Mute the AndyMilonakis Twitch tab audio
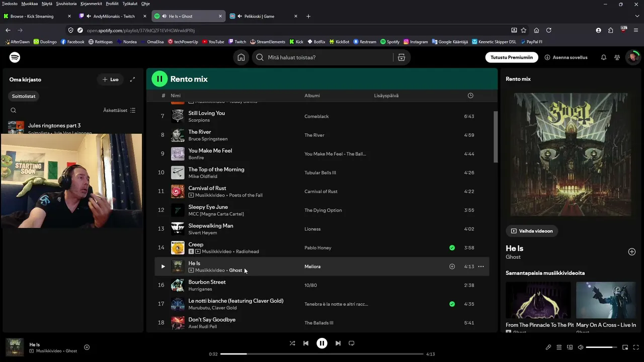The image size is (644, 362). point(89,16)
